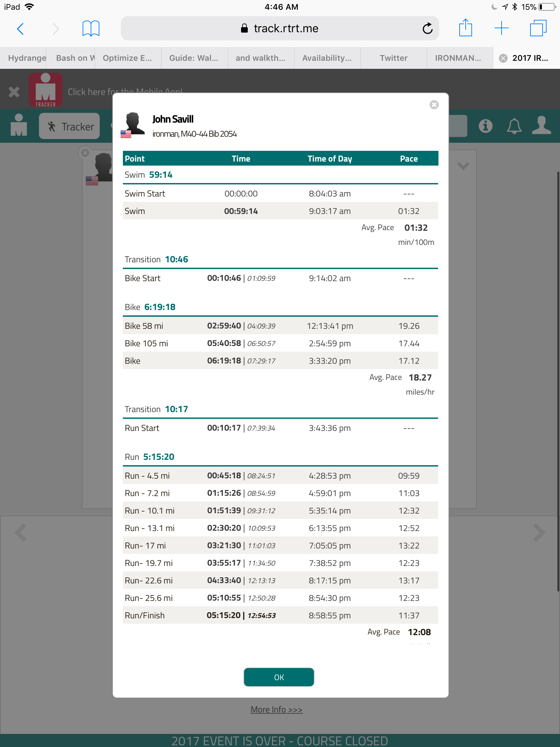The image size is (560, 747).
Task: Open the info circle icon
Action: coord(485,126)
